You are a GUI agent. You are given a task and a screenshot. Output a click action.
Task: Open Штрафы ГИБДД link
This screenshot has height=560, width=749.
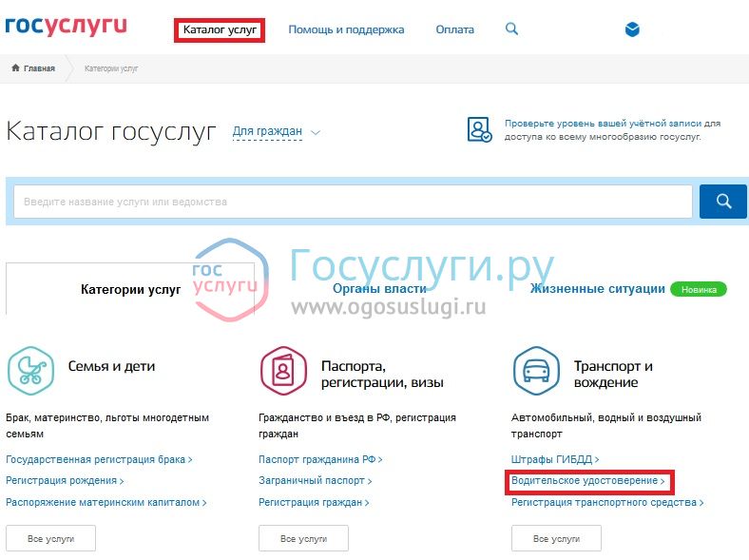pyautogui.click(x=554, y=459)
